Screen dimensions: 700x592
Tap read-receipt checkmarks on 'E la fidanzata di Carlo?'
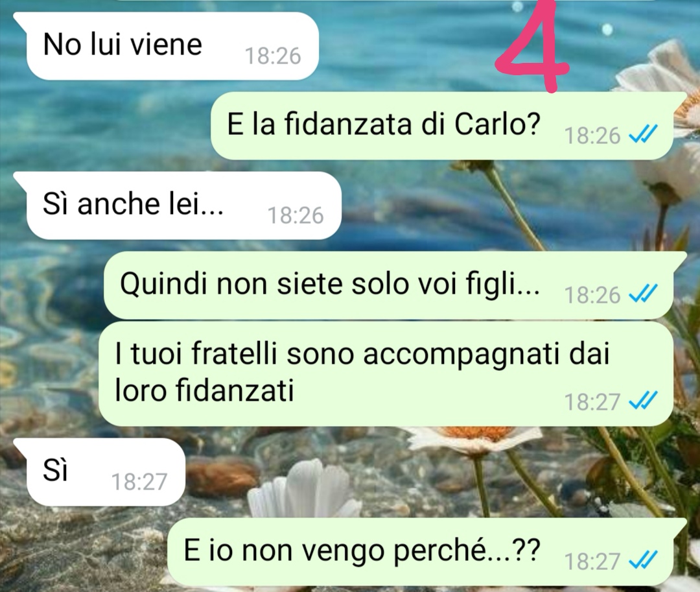(643, 134)
